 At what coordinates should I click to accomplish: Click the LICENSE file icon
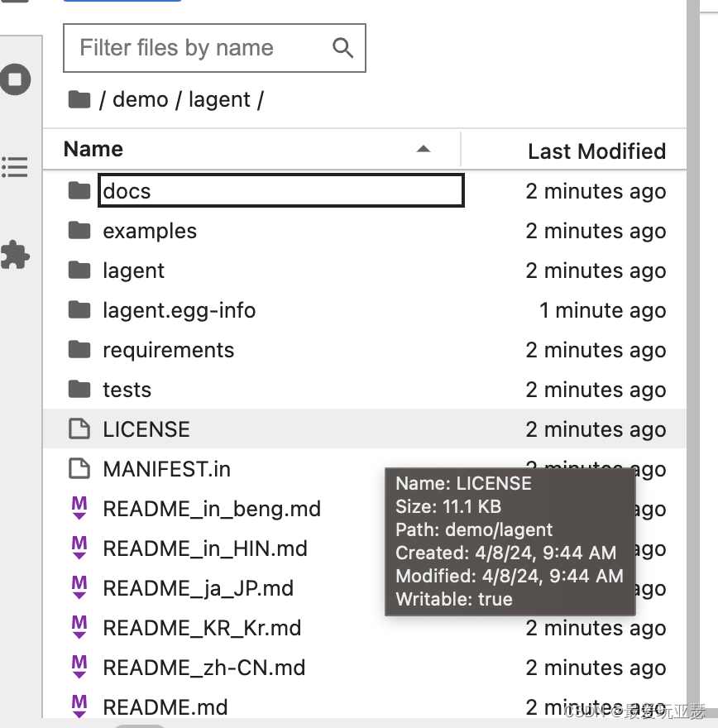(x=79, y=429)
